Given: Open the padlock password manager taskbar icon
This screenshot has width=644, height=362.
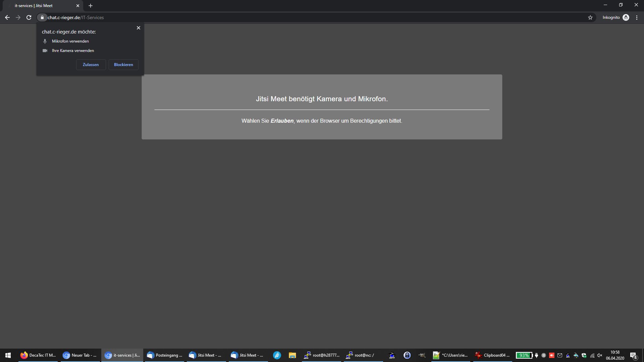Looking at the screenshot, I should click(407, 355).
